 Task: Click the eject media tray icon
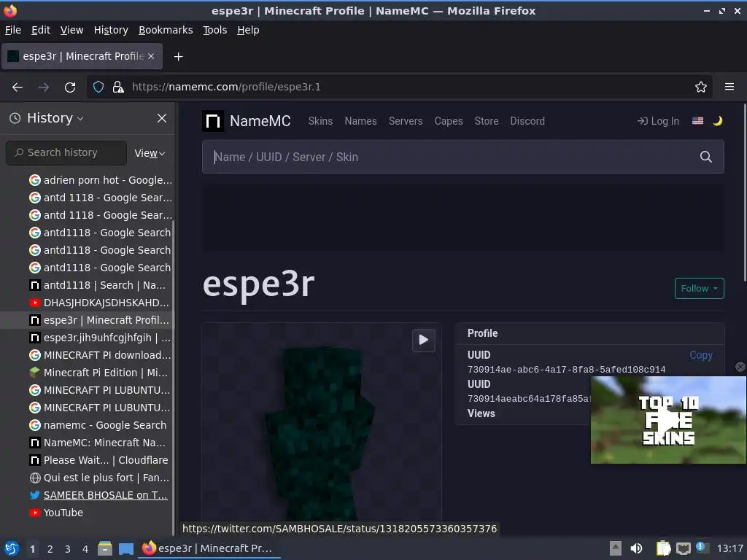pos(616,548)
